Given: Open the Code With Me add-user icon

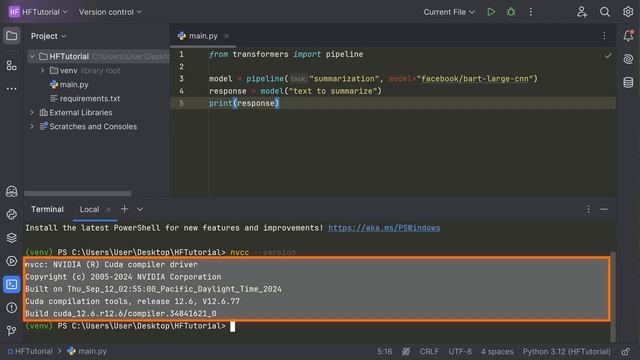Looking at the screenshot, I should [x=582, y=12].
